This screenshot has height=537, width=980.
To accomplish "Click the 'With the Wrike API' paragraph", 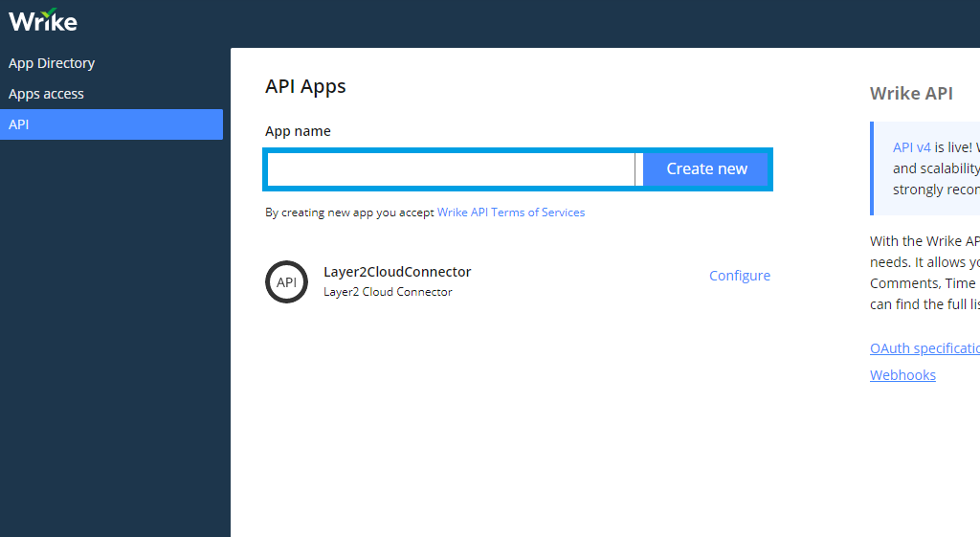I will coord(924,273).
